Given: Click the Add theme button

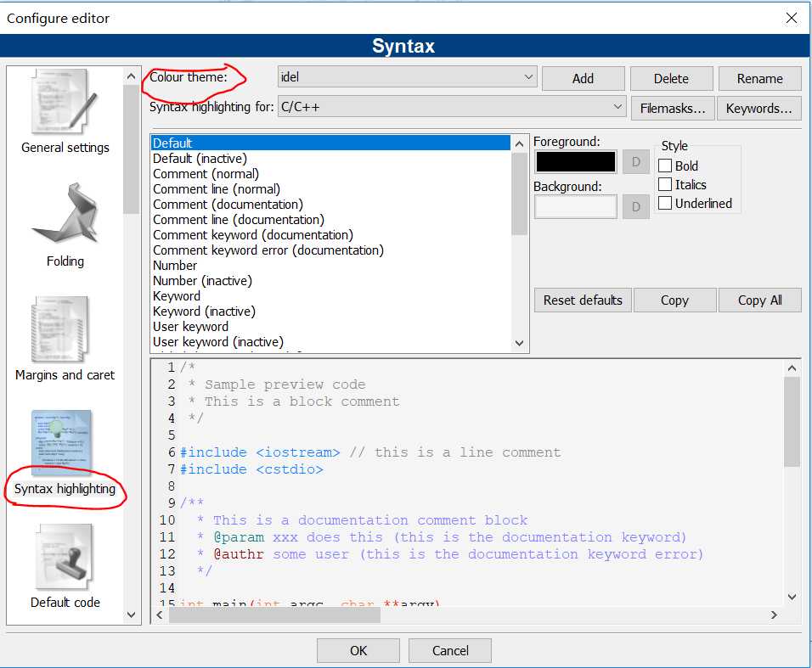Looking at the screenshot, I should click(x=584, y=79).
